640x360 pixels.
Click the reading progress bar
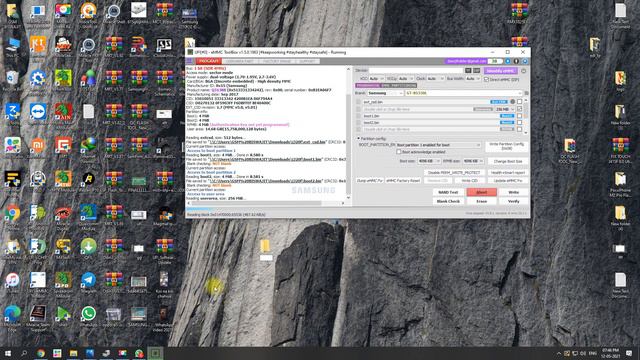(x=358, y=209)
